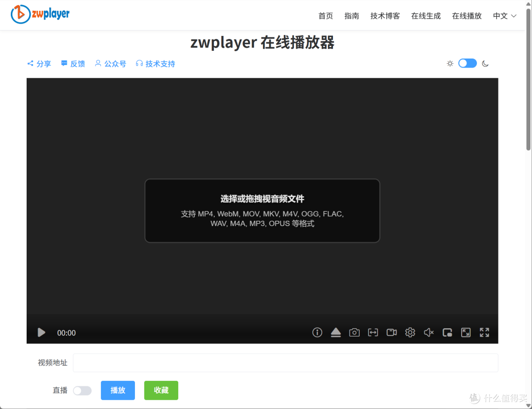Click the sun light-mode icon
532x409 pixels.
450,64
